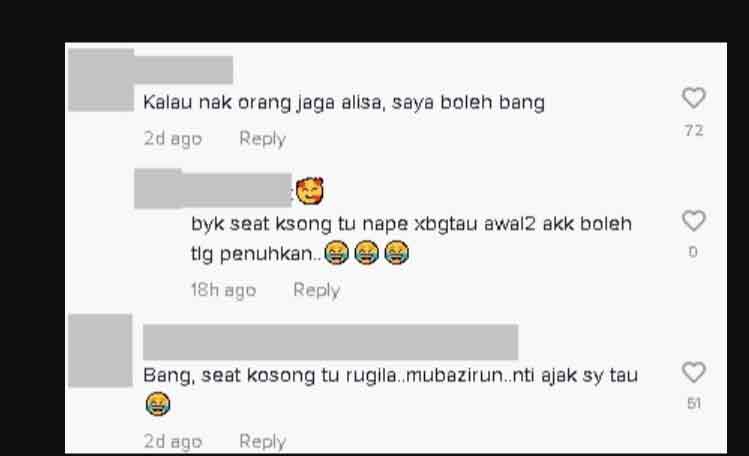The height and width of the screenshot is (456, 749).
Task: Click the 0 likes count
Action: [693, 252]
